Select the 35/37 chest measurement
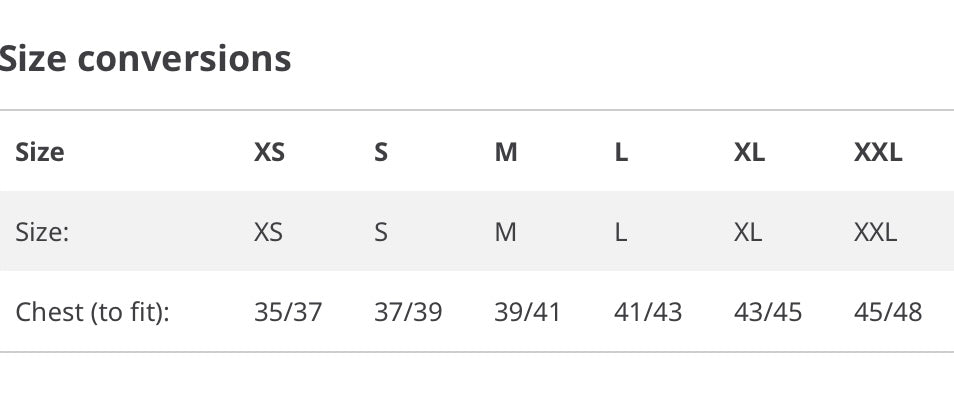The height and width of the screenshot is (401, 954). click(x=288, y=313)
